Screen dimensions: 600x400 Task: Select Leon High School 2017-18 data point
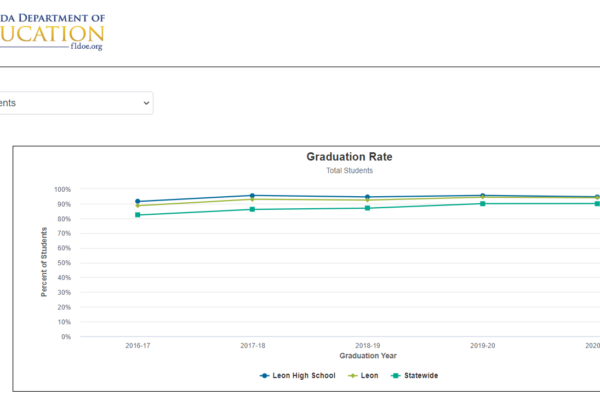coord(252,196)
